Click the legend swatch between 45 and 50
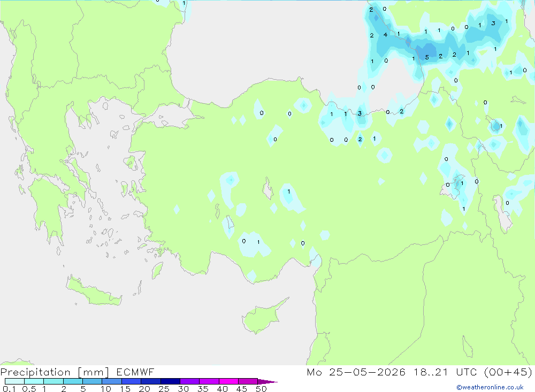The height and width of the screenshot is (392, 535). click(x=248, y=381)
